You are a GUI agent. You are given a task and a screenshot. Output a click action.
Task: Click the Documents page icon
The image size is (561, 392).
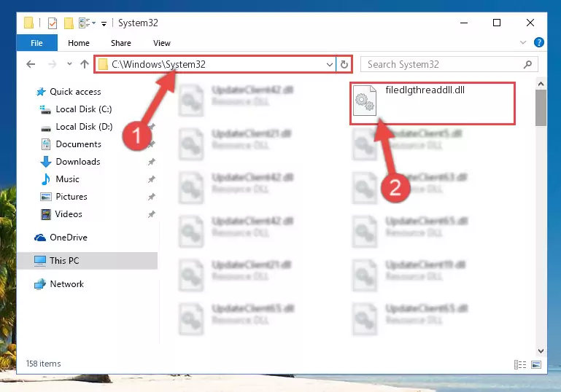46,144
